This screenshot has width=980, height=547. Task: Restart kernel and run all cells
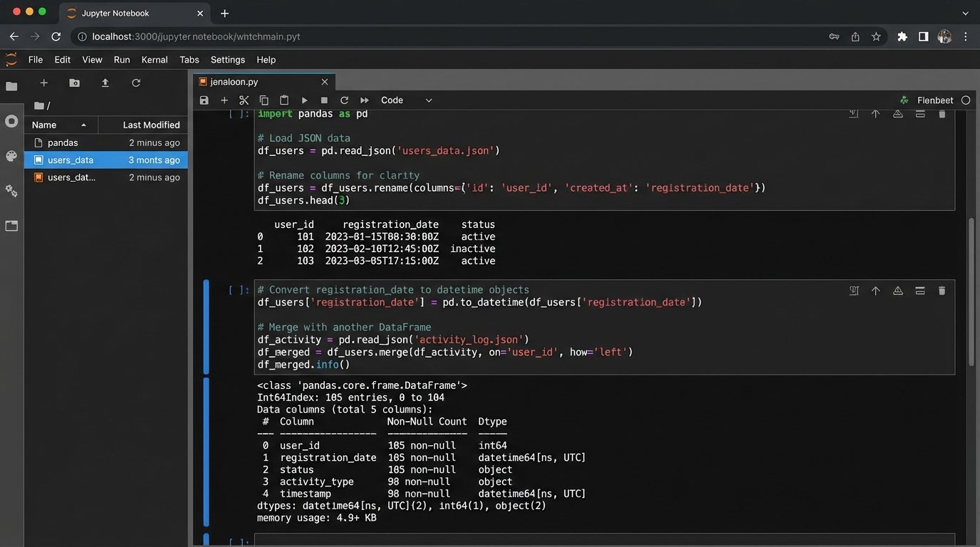[365, 100]
